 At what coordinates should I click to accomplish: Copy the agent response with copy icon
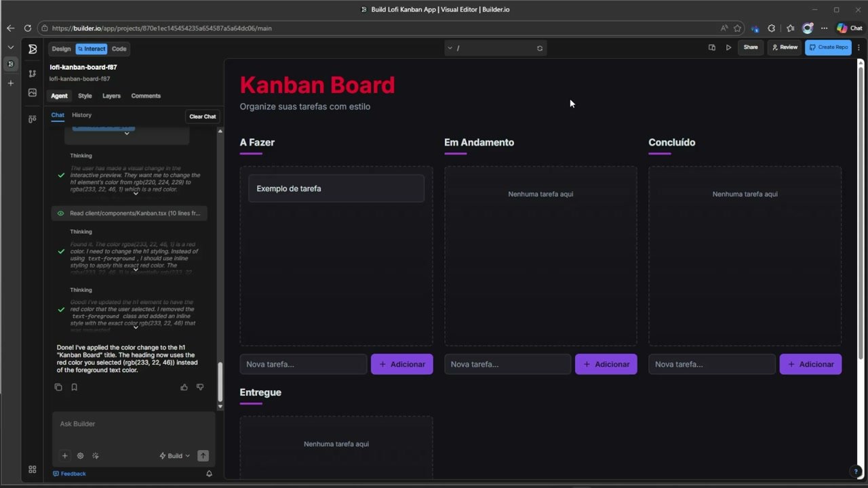pyautogui.click(x=58, y=387)
